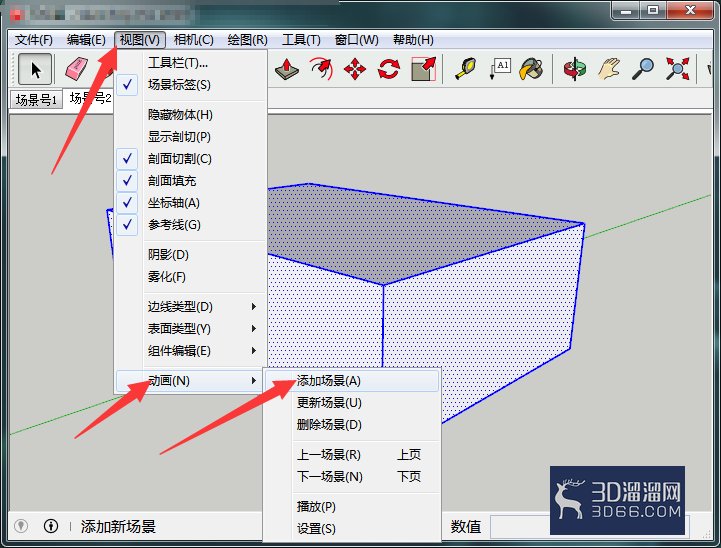Viewport: 721px width, 548px height.
Task: Switch to the 场景号1 scene tab
Action: click(36, 100)
